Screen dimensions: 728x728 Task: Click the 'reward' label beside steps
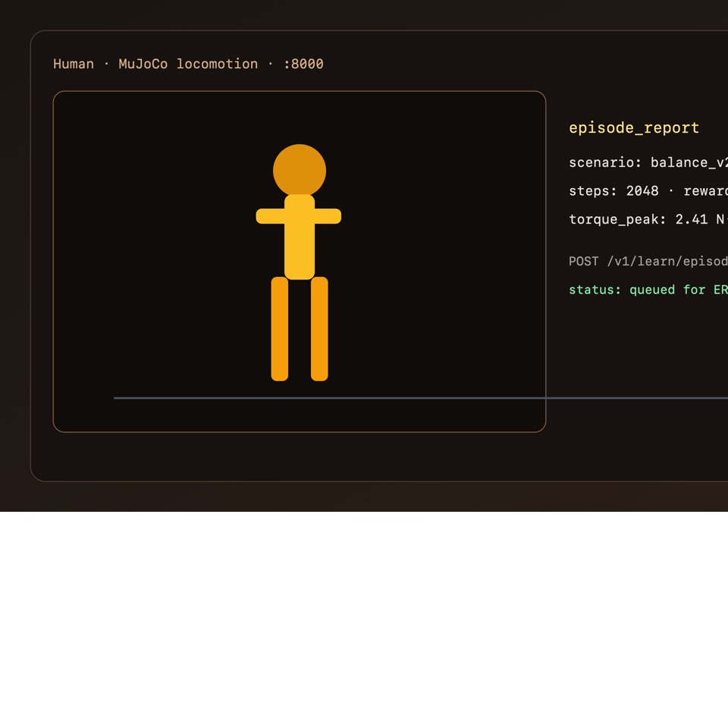[x=706, y=191]
